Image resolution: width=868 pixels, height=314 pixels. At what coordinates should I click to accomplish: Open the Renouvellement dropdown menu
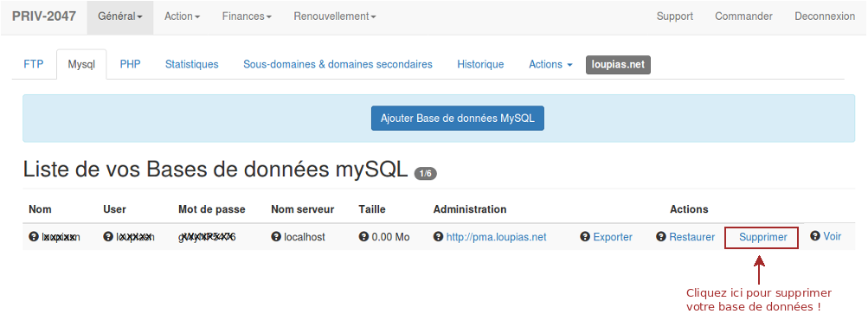(335, 16)
